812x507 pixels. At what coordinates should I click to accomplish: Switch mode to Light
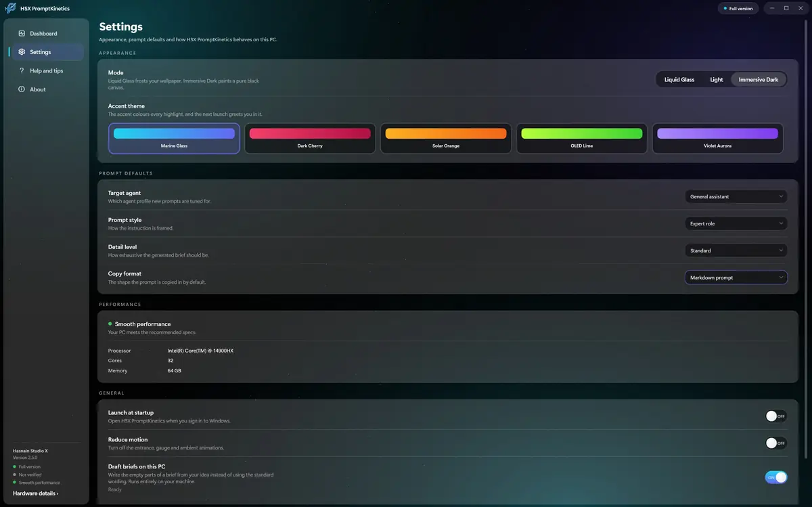click(717, 79)
